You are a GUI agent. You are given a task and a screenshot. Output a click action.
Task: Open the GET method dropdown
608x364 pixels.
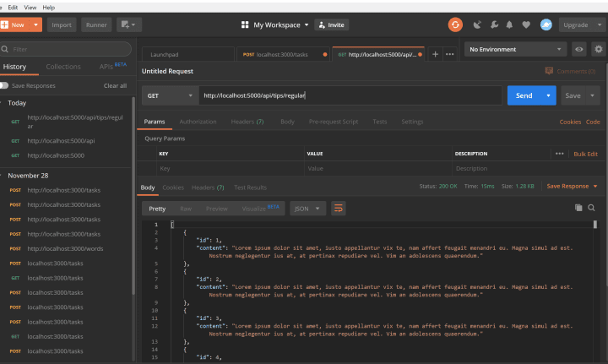point(168,95)
